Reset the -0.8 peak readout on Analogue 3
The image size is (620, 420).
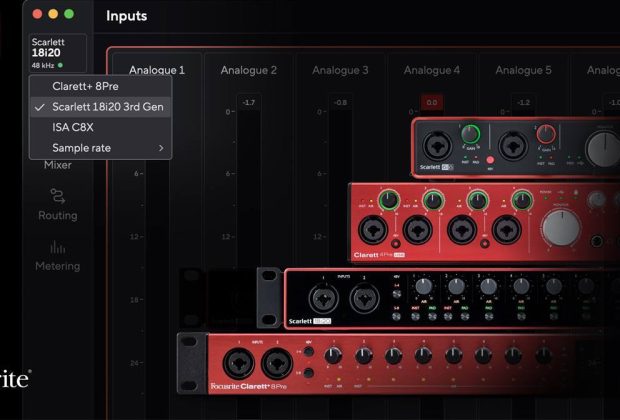pos(340,103)
